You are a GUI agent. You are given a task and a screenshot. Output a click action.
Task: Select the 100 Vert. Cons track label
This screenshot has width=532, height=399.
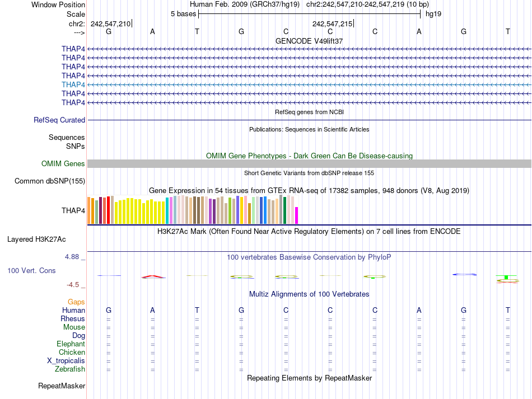(x=31, y=270)
